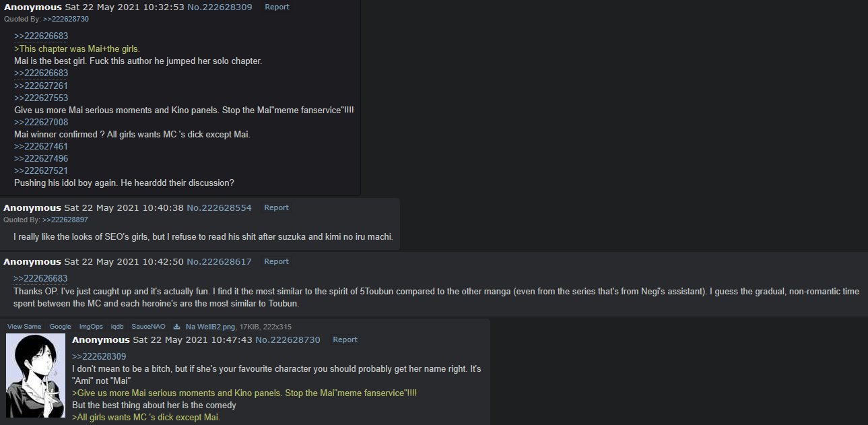Follow the reply link >>222627008
Screen dimensions: 868x425
[x=41, y=122]
